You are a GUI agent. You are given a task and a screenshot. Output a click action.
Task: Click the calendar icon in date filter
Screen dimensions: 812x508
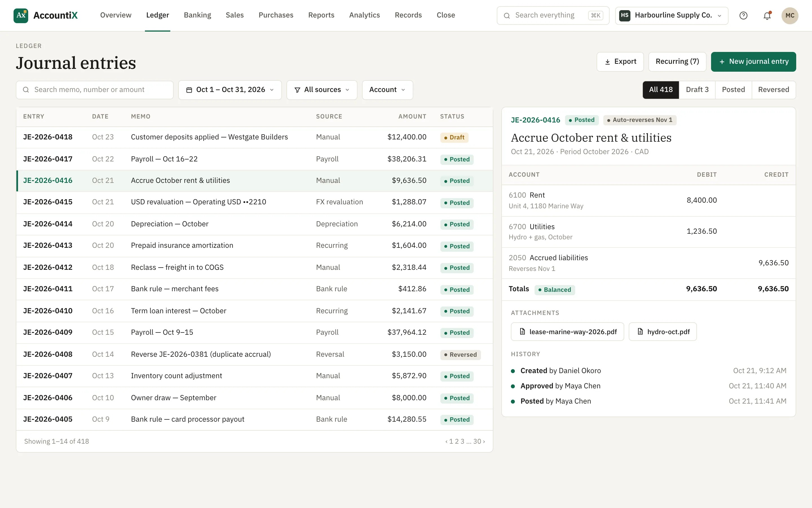pos(189,90)
